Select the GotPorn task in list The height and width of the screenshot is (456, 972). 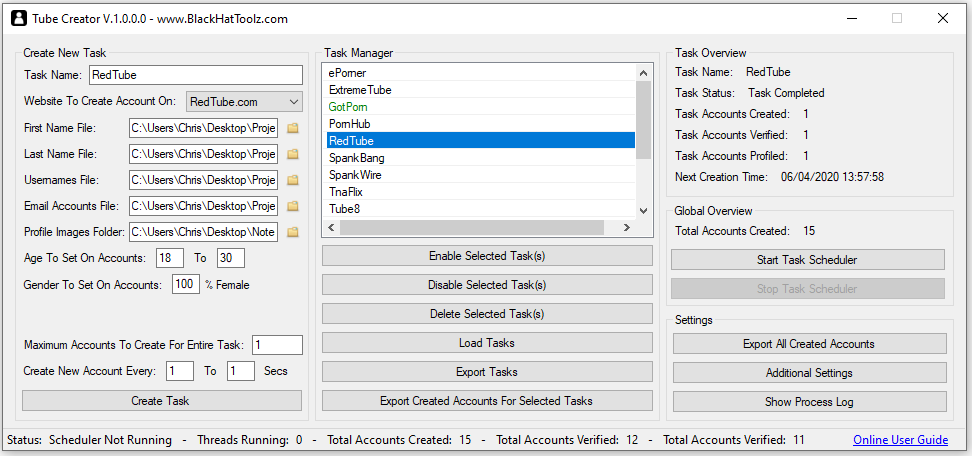pos(349,107)
